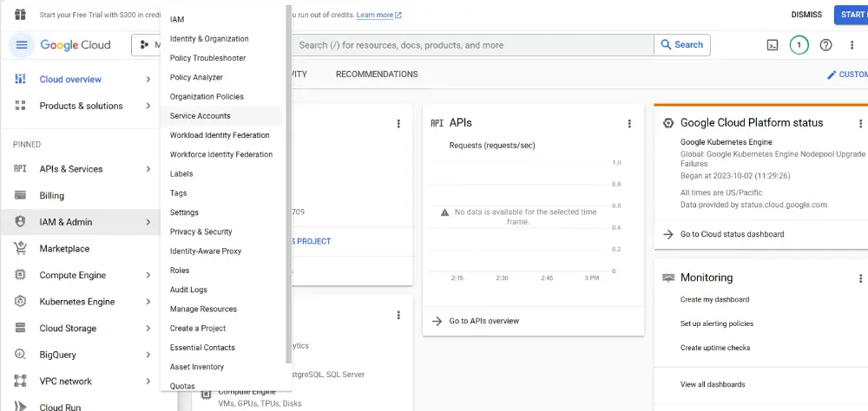Screen dimensions: 868x411
Task: Expand Cloud overview submenu arrow
Action: pos(148,79)
